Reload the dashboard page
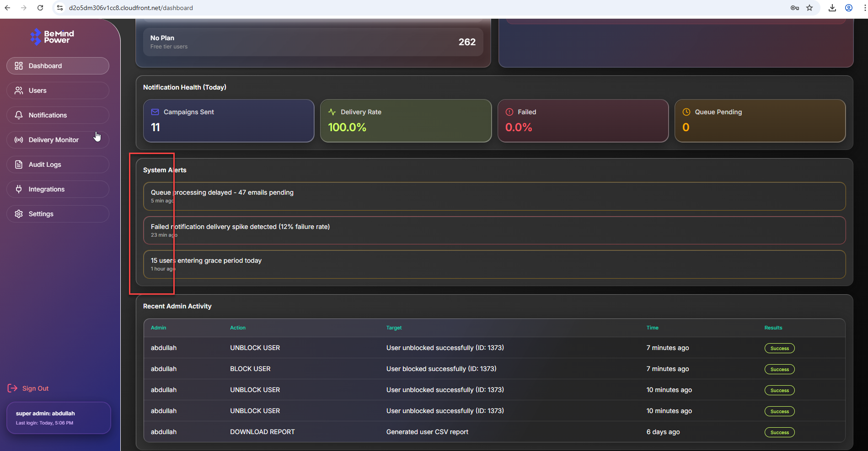Image resolution: width=868 pixels, height=451 pixels. [x=40, y=8]
